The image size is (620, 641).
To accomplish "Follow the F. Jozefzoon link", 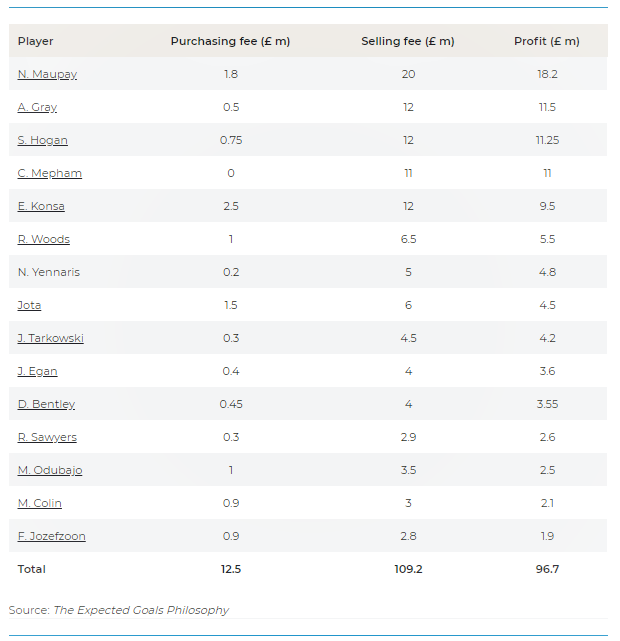I will tap(51, 536).
